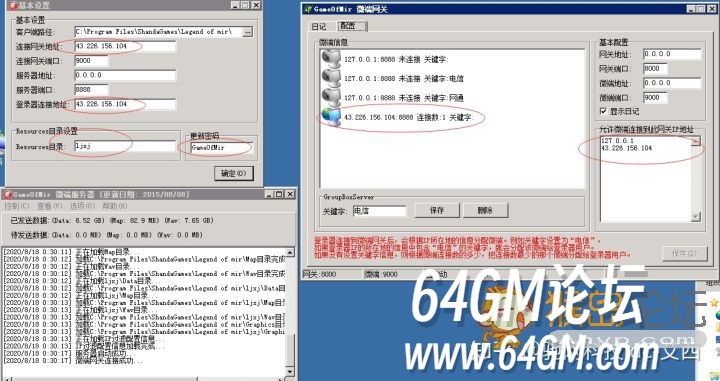Image resolution: width=720 pixels, height=381 pixels.
Task: Toggle the 显示日记 checkbox
Action: coord(603,111)
